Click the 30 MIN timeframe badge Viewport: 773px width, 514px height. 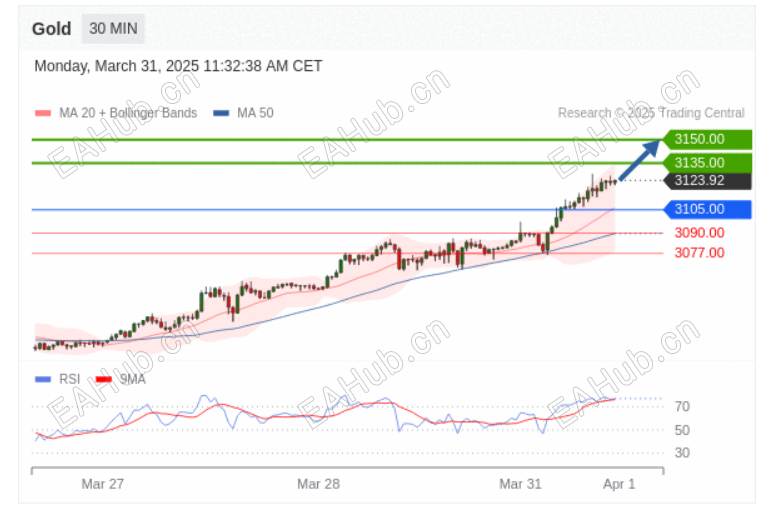(113, 29)
